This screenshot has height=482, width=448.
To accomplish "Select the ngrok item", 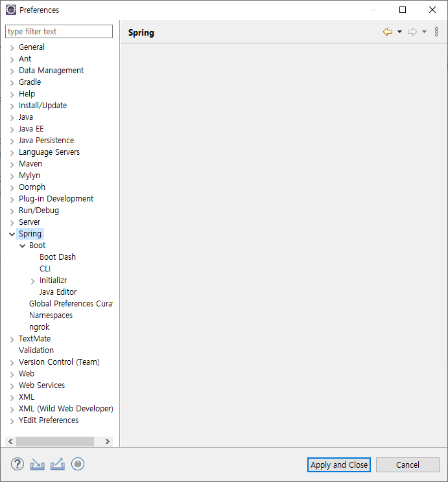I will (x=39, y=327).
